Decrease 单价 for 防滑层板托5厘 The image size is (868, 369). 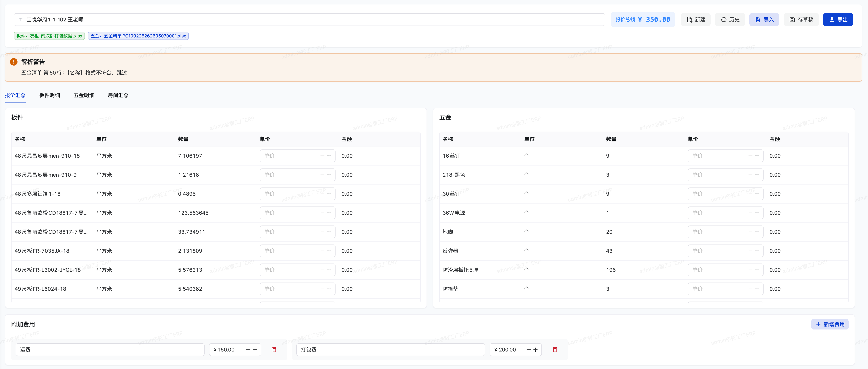(x=750, y=270)
